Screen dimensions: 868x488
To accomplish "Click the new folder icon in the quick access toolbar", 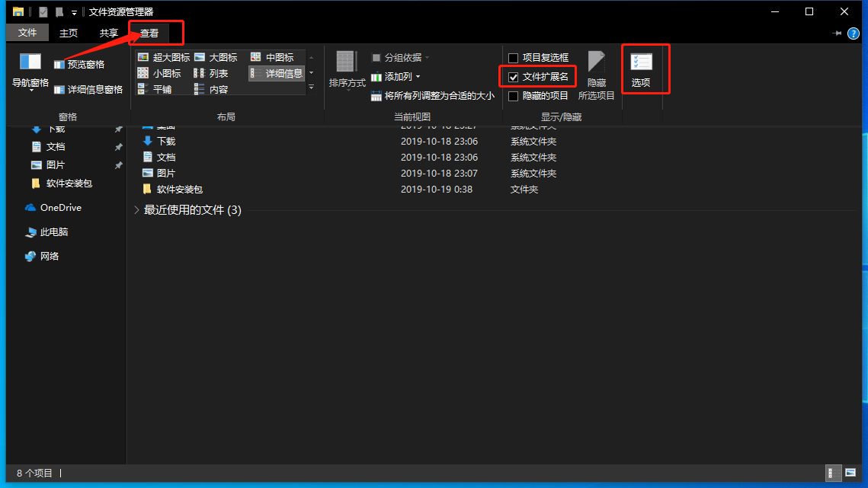I will click(x=59, y=11).
